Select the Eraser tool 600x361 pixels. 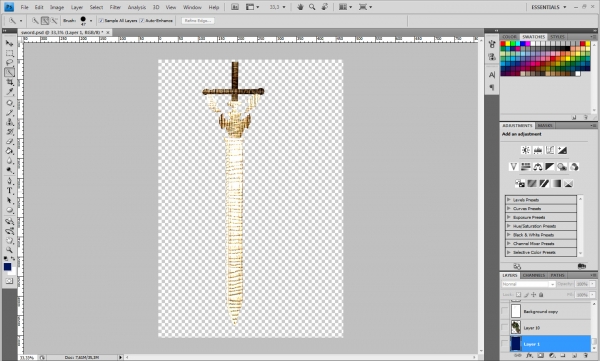tap(9, 141)
